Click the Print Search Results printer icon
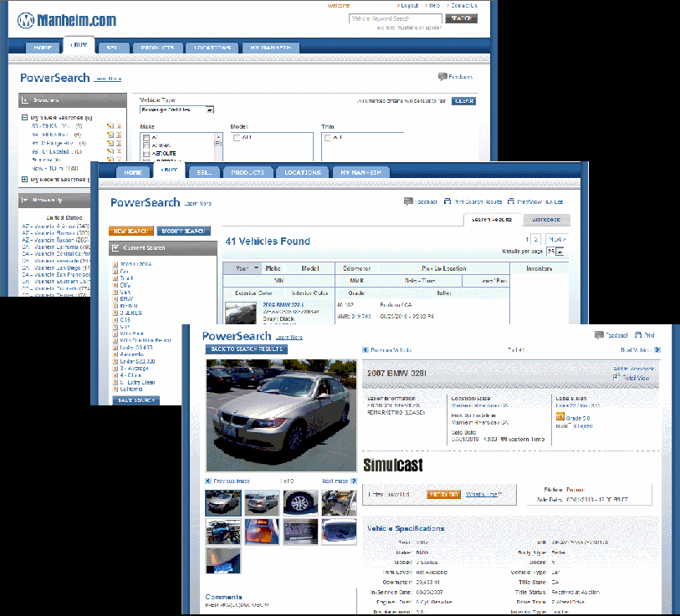The image size is (680, 616). pyautogui.click(x=447, y=201)
